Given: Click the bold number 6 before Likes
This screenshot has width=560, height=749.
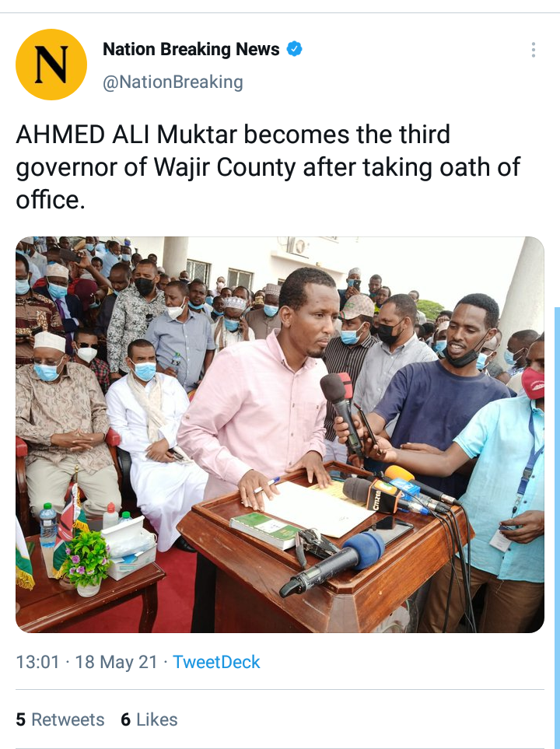Looking at the screenshot, I should tap(126, 719).
